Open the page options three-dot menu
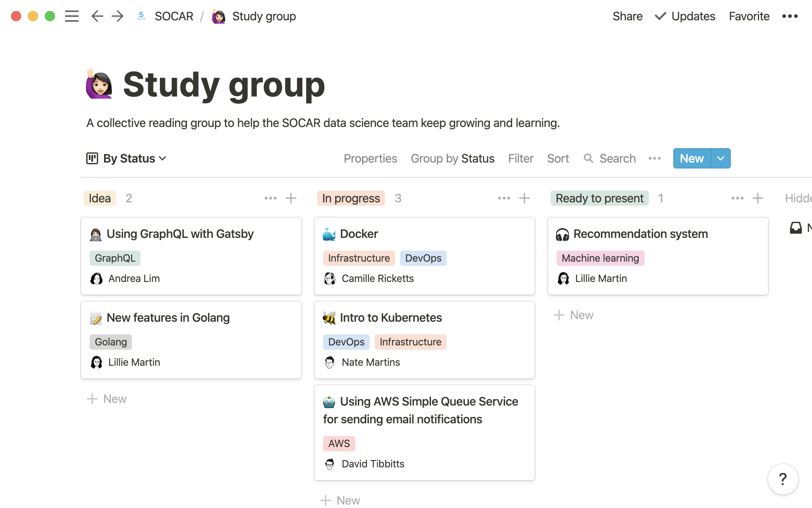Image resolution: width=812 pixels, height=508 pixels. [790, 16]
